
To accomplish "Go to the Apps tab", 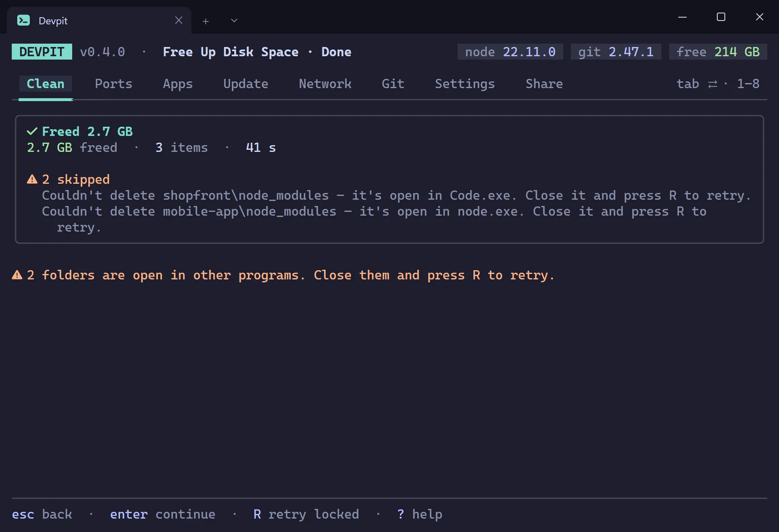I will click(x=178, y=84).
